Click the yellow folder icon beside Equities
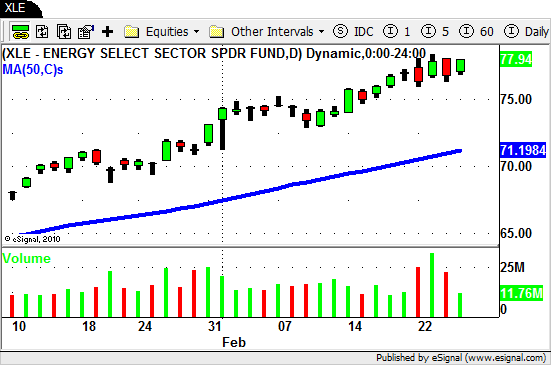 click(x=131, y=32)
